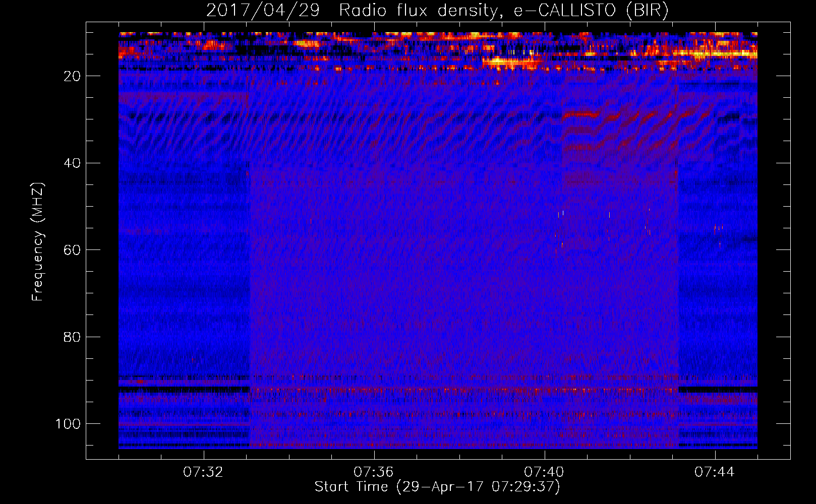Click the plot title "2017/04/29 Radio flux density, e-CALLISTO (BIR)"

pos(437,10)
